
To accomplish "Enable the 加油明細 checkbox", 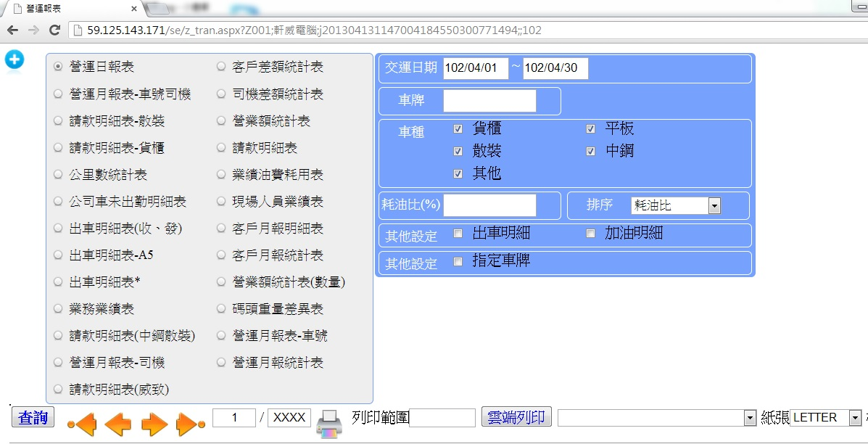I will [591, 233].
